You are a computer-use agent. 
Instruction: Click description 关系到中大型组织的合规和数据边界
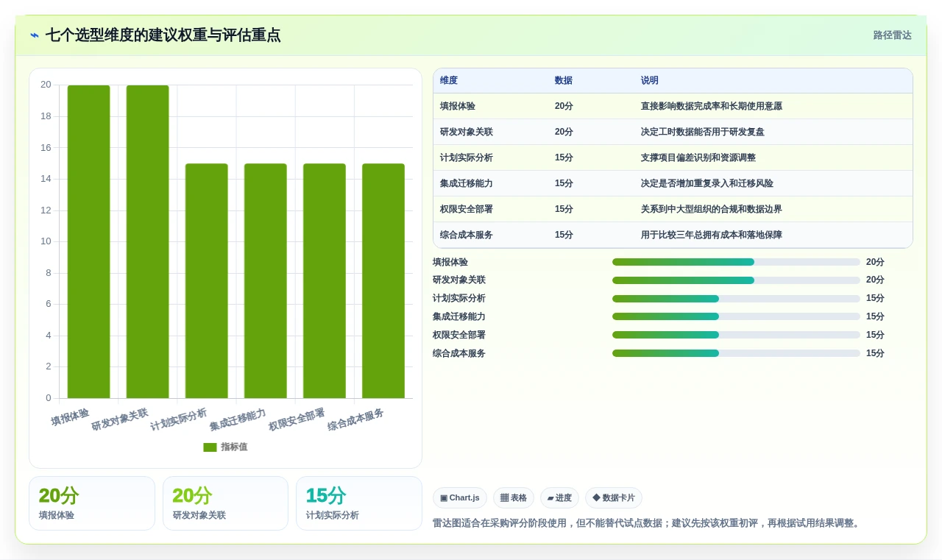(x=712, y=209)
